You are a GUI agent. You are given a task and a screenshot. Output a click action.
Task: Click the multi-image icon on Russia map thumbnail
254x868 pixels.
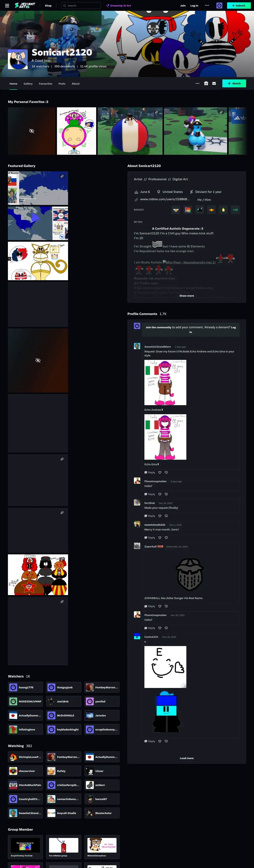pyautogui.click(x=62, y=176)
